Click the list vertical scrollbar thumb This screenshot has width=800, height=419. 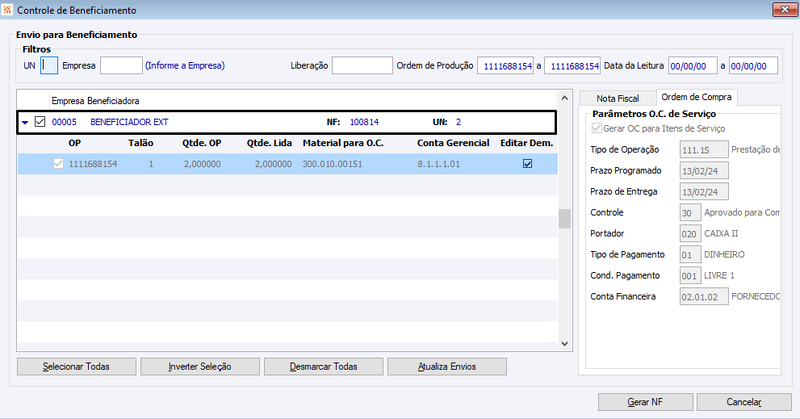pyautogui.click(x=564, y=218)
